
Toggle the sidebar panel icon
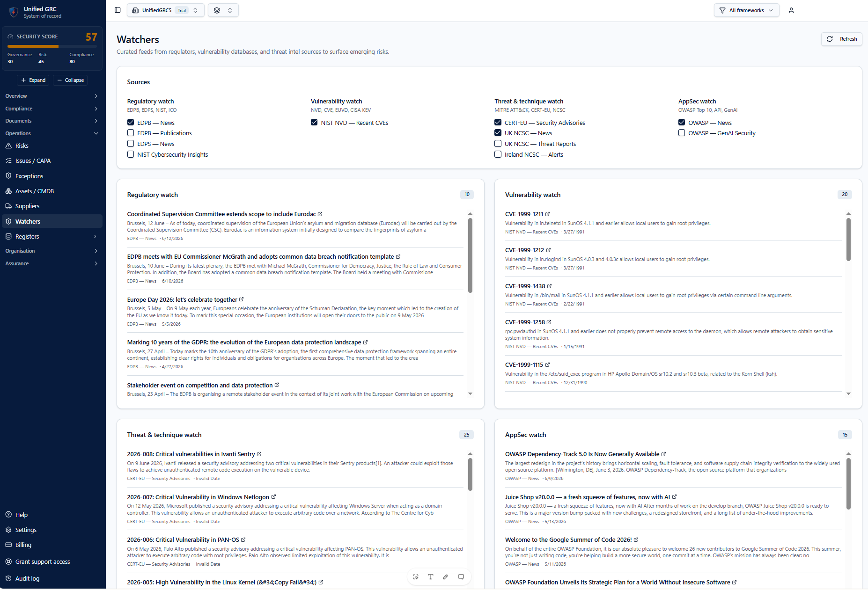pos(118,10)
